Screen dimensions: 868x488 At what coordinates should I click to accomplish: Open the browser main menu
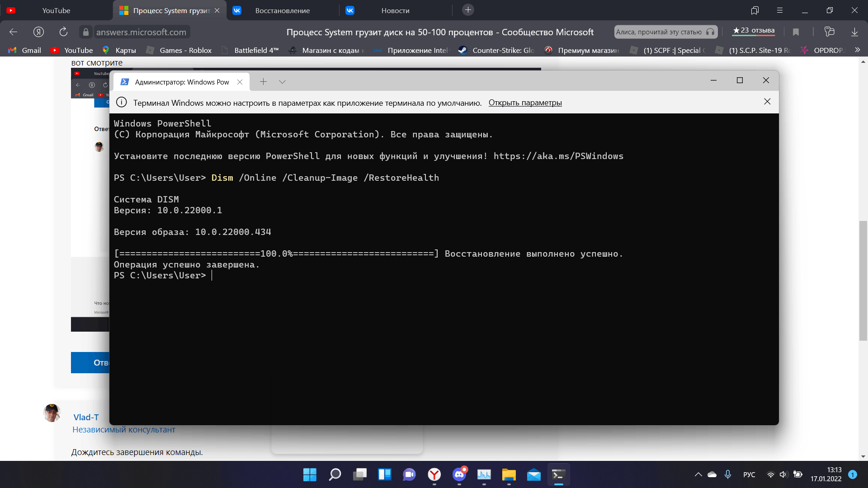(x=780, y=10)
